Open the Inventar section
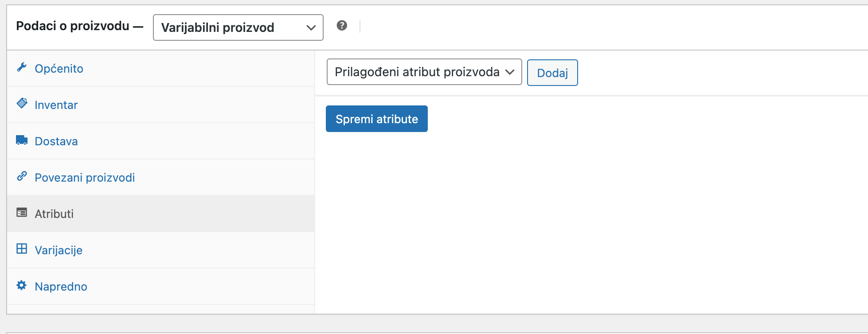The width and height of the screenshot is (868, 334). (x=56, y=105)
